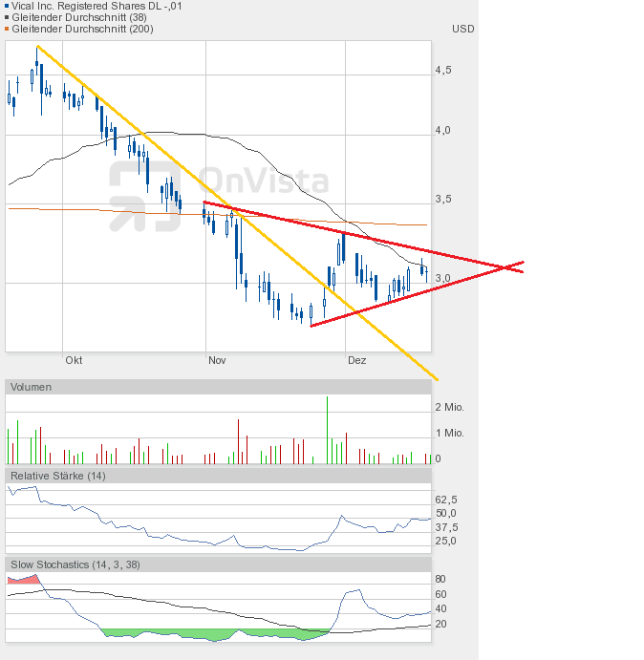Image resolution: width=644 pixels, height=660 pixels.
Task: Click the 4,0 price axis label
Action: pos(442,130)
